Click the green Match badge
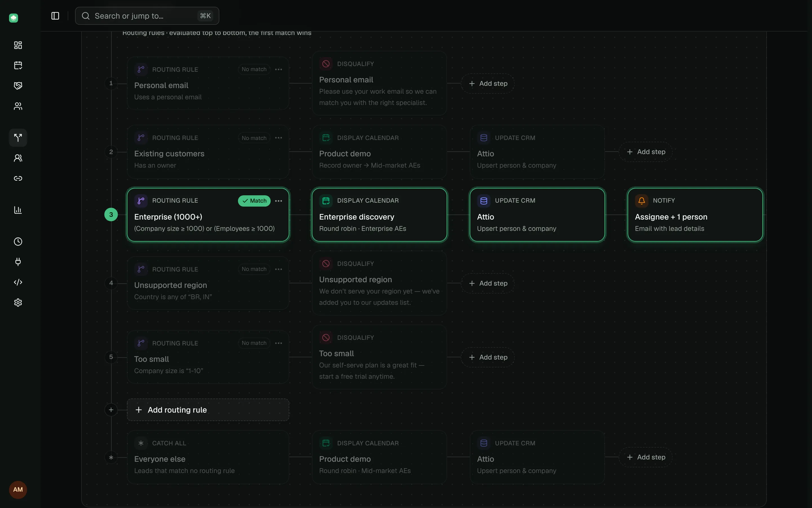Image resolution: width=812 pixels, height=508 pixels. pyautogui.click(x=254, y=201)
